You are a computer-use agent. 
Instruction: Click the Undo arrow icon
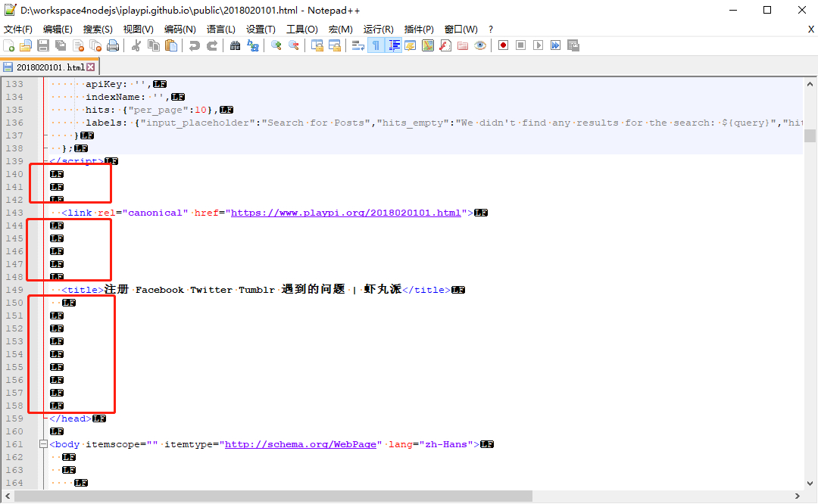(195, 46)
